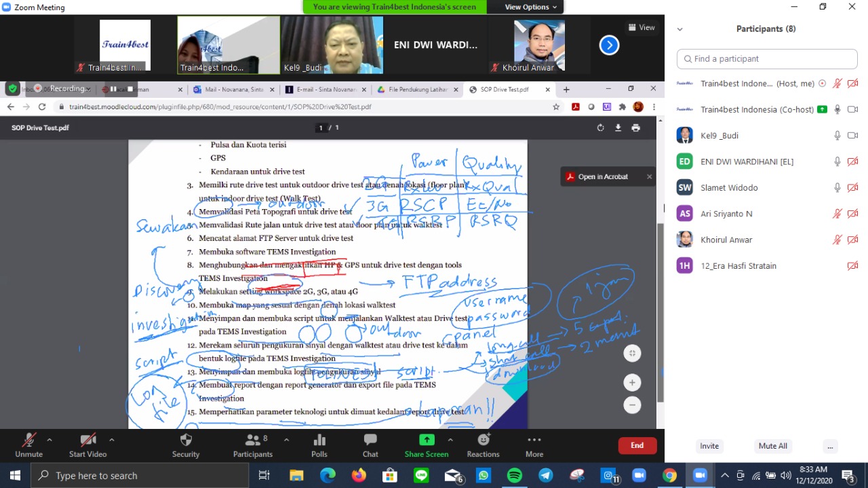Start Video camera toggle
868x488 pixels.
[x=87, y=440]
